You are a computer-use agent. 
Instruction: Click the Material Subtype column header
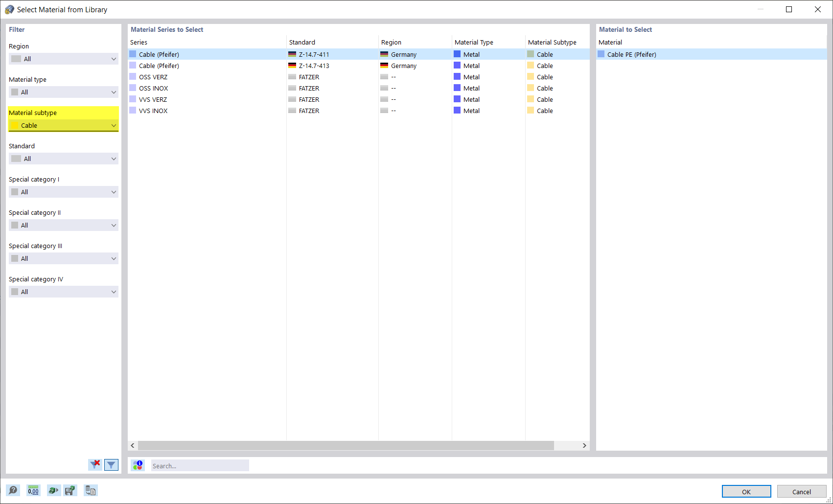click(x=557, y=42)
